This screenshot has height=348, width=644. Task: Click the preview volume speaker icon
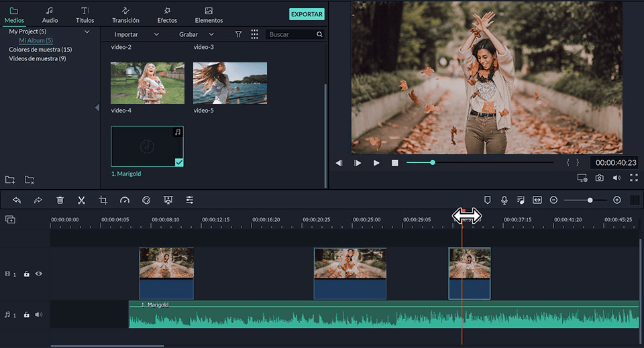[x=617, y=178]
